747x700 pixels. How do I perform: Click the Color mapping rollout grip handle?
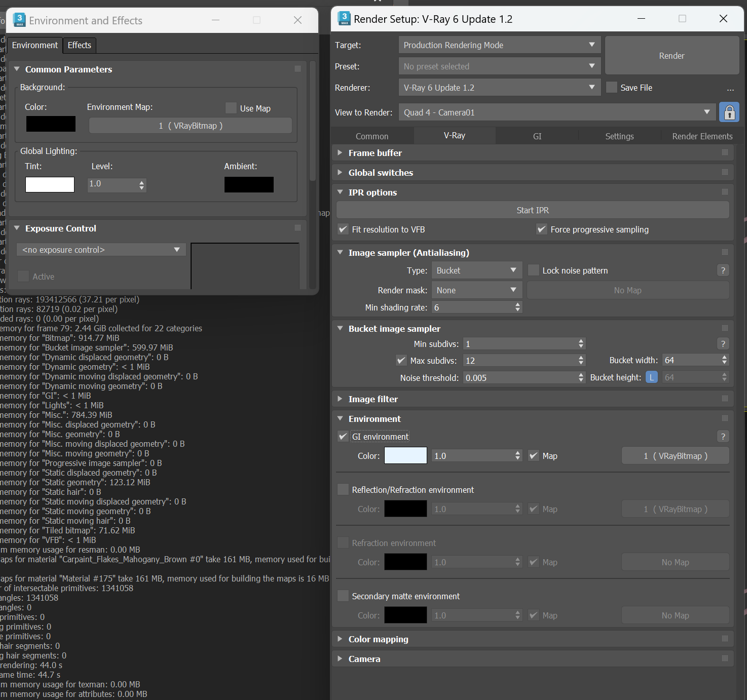coord(725,639)
